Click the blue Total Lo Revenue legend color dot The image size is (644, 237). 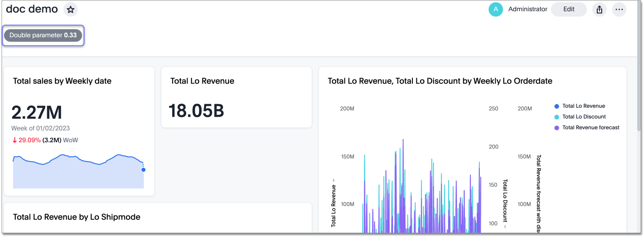557,106
